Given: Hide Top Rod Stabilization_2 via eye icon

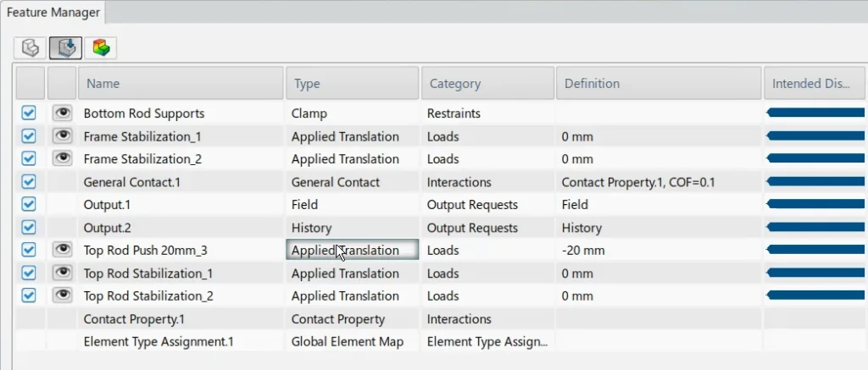Looking at the screenshot, I should 61,295.
